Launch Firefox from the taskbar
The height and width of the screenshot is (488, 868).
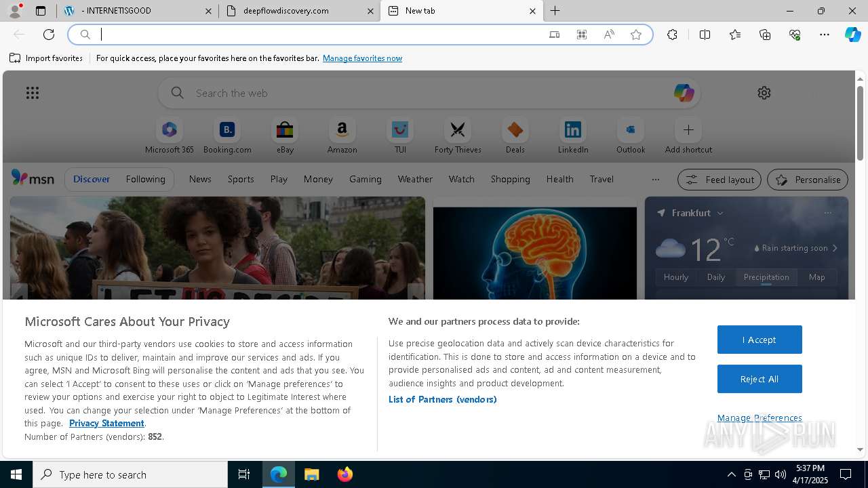[x=344, y=474]
